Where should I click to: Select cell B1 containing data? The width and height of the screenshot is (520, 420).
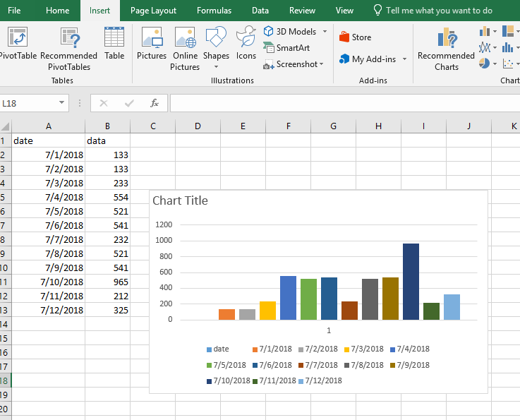(107, 140)
